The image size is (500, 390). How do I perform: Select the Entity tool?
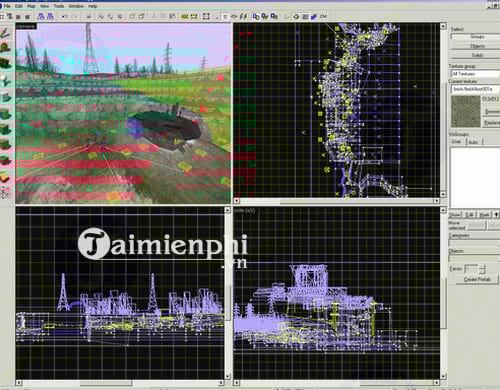6,80
